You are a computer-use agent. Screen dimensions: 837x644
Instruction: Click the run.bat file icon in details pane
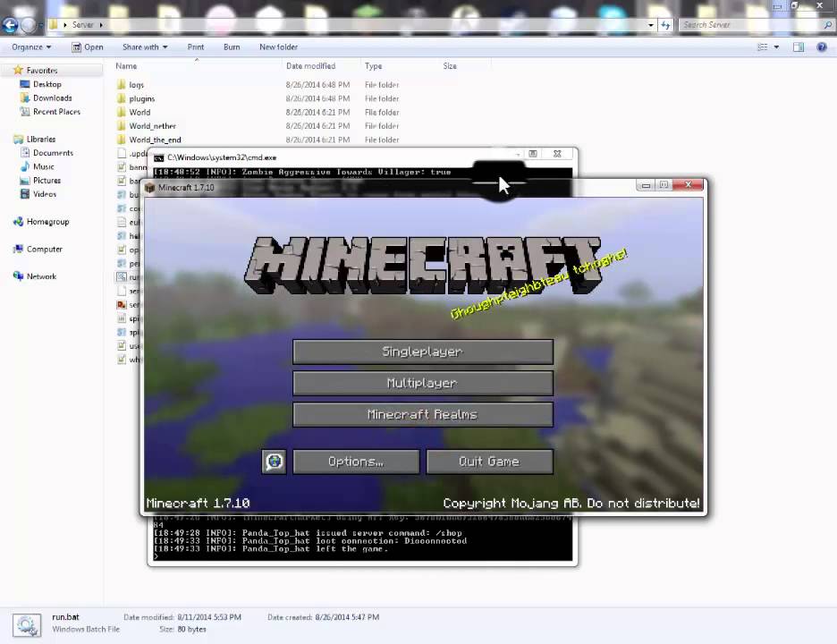(x=27, y=625)
